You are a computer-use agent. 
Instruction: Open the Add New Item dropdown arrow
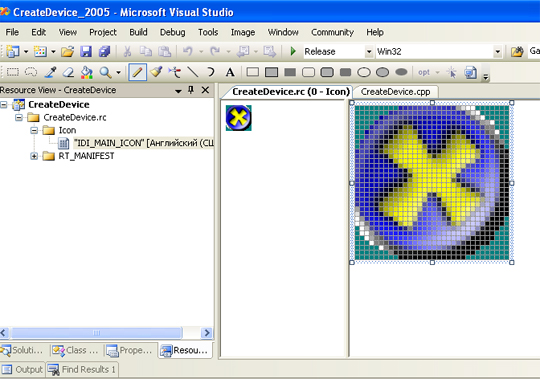[x=53, y=52]
